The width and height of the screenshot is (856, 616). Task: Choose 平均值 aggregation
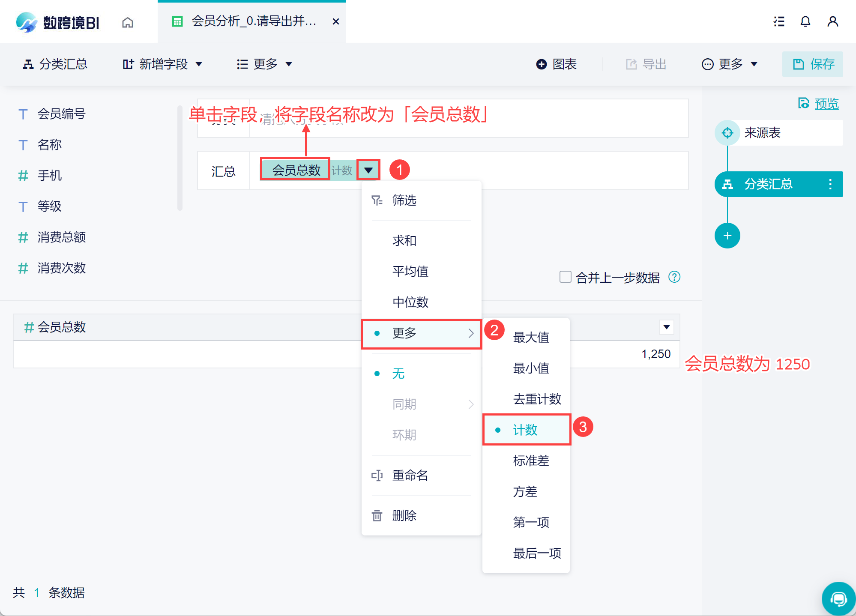click(422, 271)
